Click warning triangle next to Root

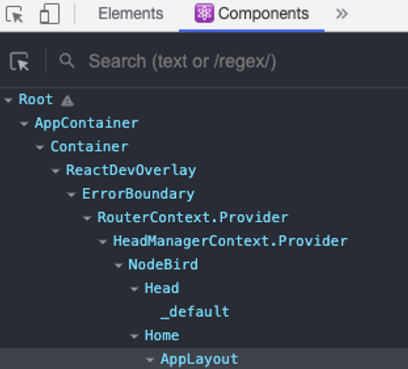tap(67, 100)
